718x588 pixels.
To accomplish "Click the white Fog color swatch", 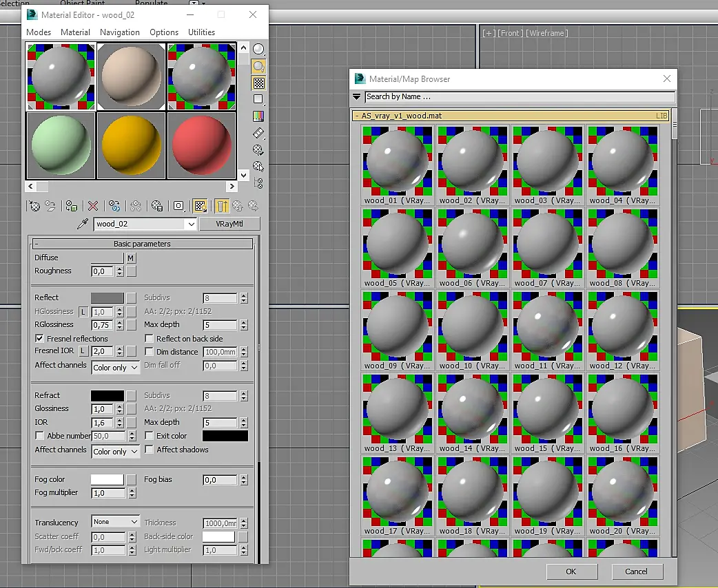I will pos(107,479).
